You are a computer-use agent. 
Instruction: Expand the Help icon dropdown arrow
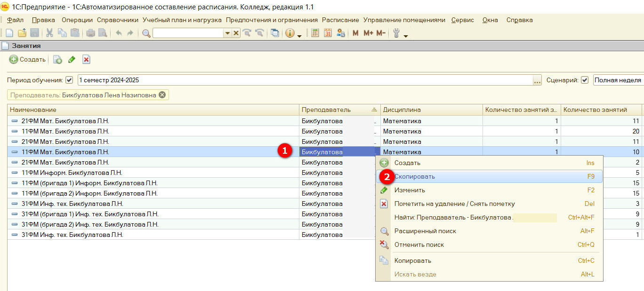click(x=299, y=35)
